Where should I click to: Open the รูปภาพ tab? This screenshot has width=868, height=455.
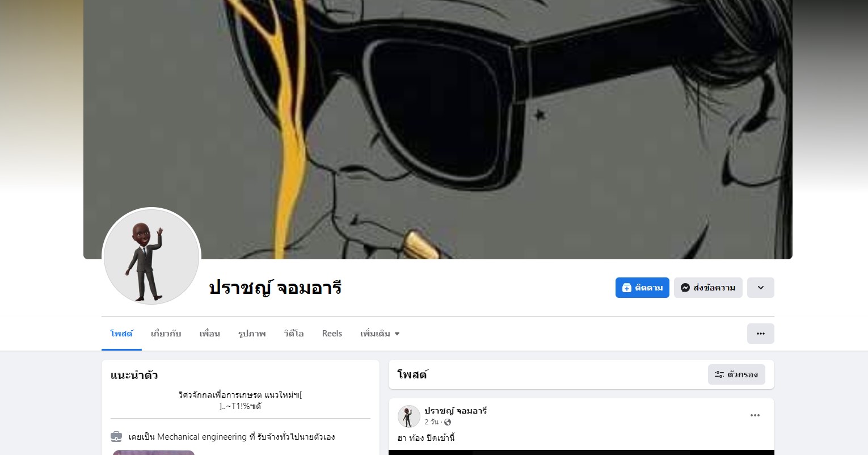pyautogui.click(x=252, y=334)
